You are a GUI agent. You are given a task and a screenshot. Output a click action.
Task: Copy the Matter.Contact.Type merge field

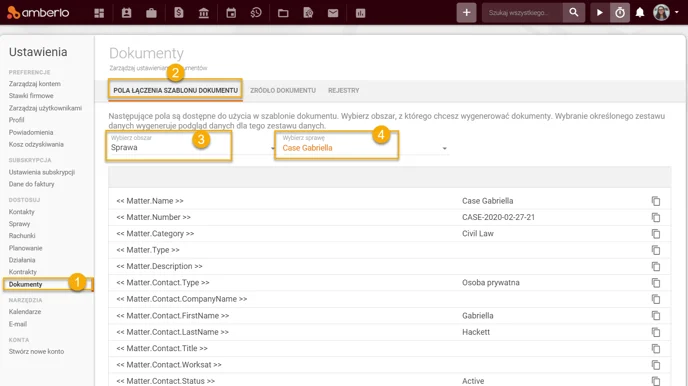pos(656,283)
